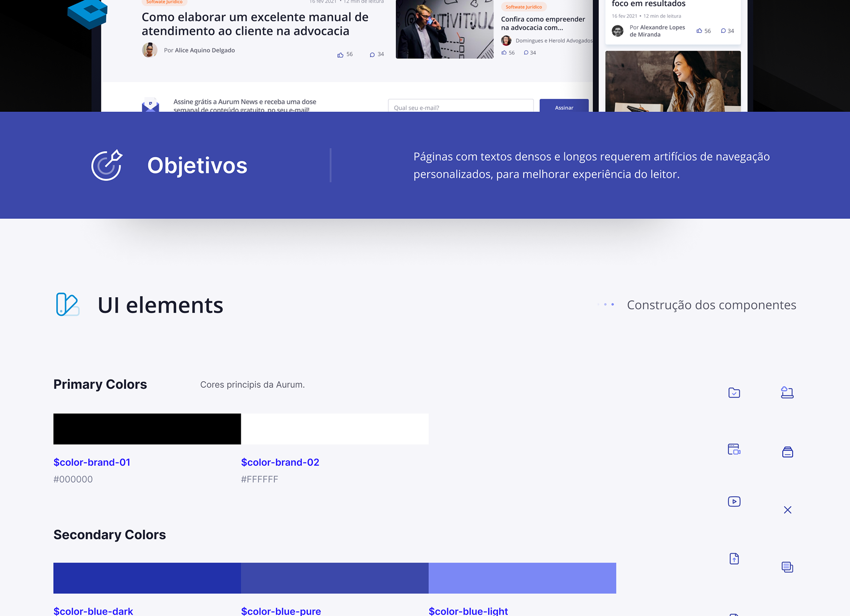This screenshot has height=616, width=850.
Task: Click the Objetivos target icon
Action: click(107, 165)
